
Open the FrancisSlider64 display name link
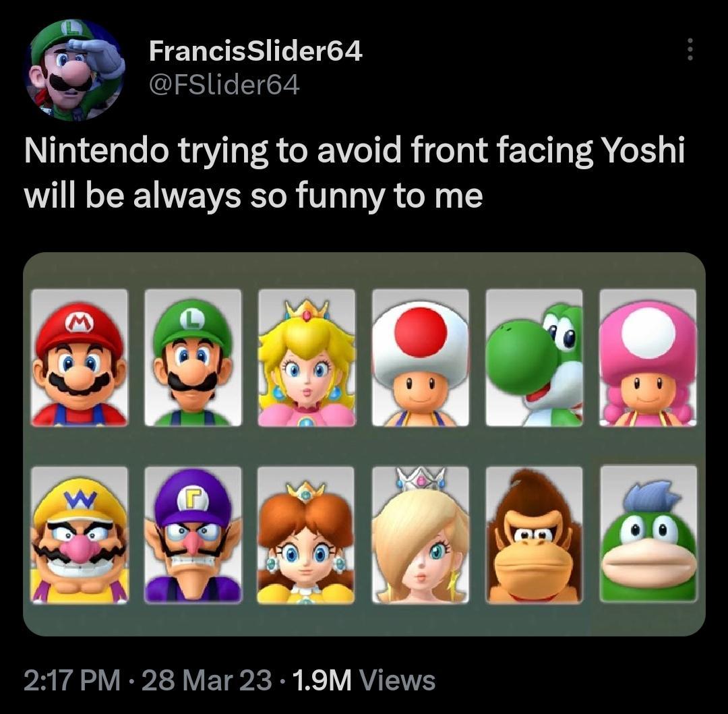pyautogui.click(x=255, y=51)
